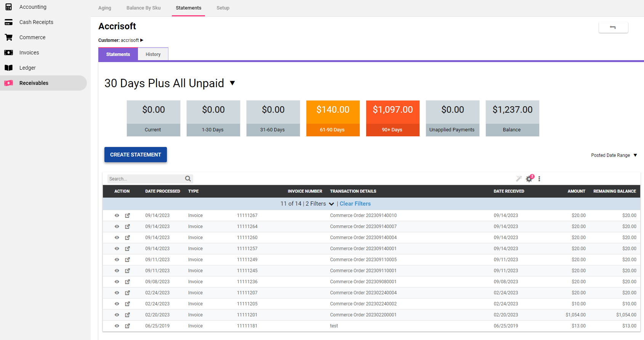Select the gray Balance $1,237.00 tile
This screenshot has height=340, width=644.
[x=513, y=118]
